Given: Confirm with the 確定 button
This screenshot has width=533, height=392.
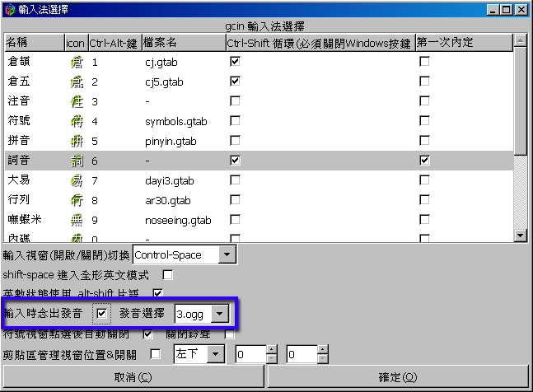Looking at the screenshot, I should [399, 377].
